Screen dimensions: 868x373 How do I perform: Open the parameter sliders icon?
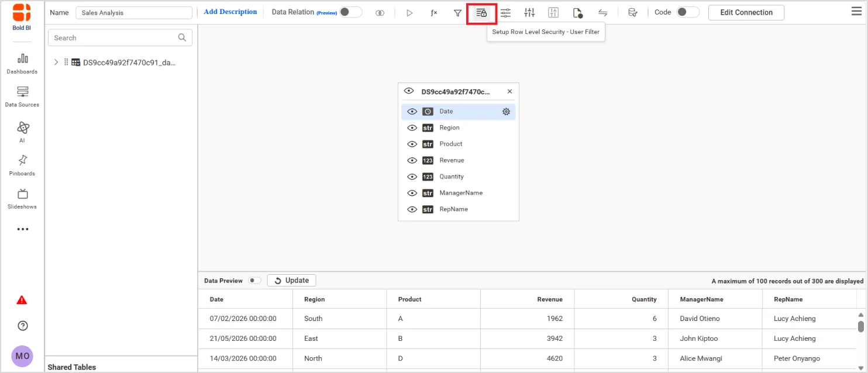pyautogui.click(x=505, y=13)
